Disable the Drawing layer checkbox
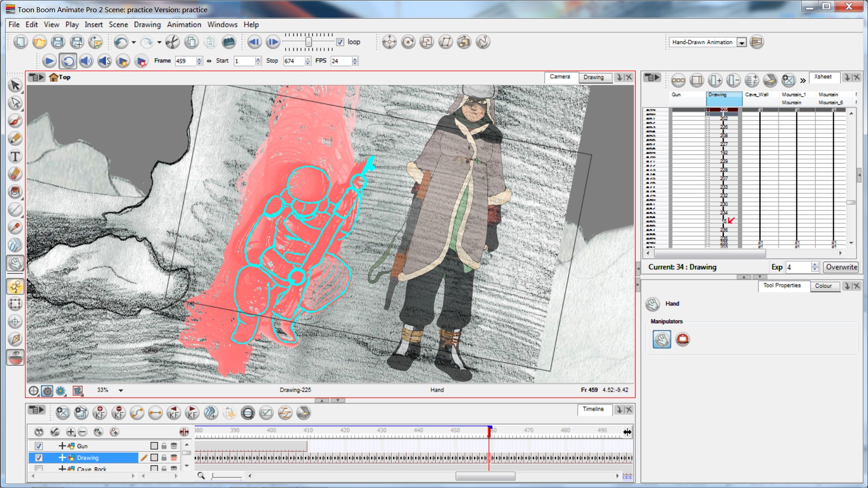The height and width of the screenshot is (488, 868). [39, 458]
